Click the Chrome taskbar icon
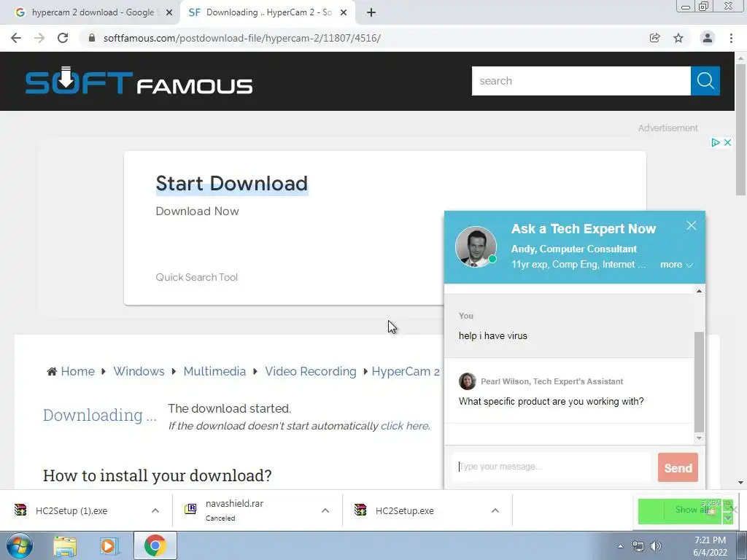Image resolution: width=747 pixels, height=560 pixels. point(155,546)
